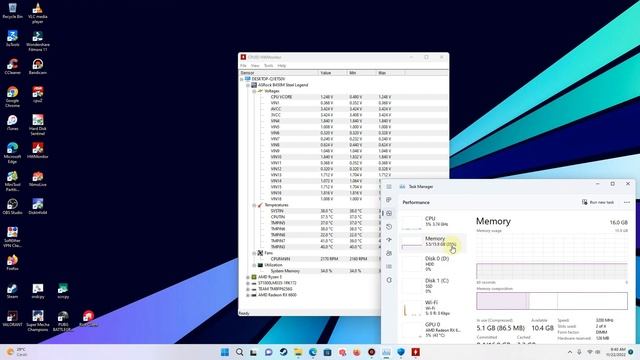Launch Super Mecha Champions desktop shortcut

(38, 321)
